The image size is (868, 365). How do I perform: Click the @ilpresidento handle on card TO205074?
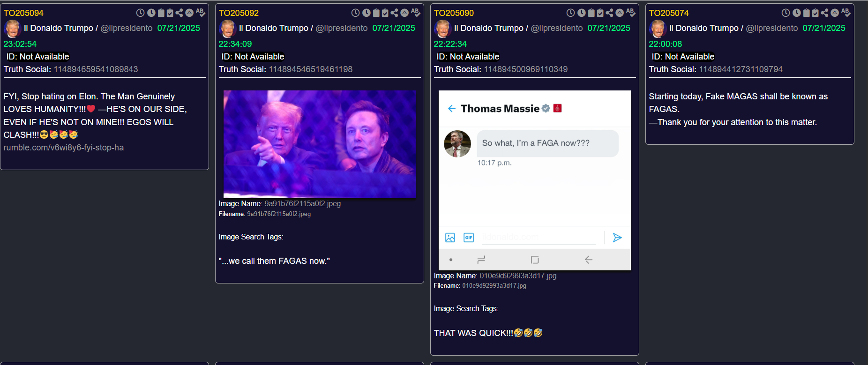(x=772, y=28)
